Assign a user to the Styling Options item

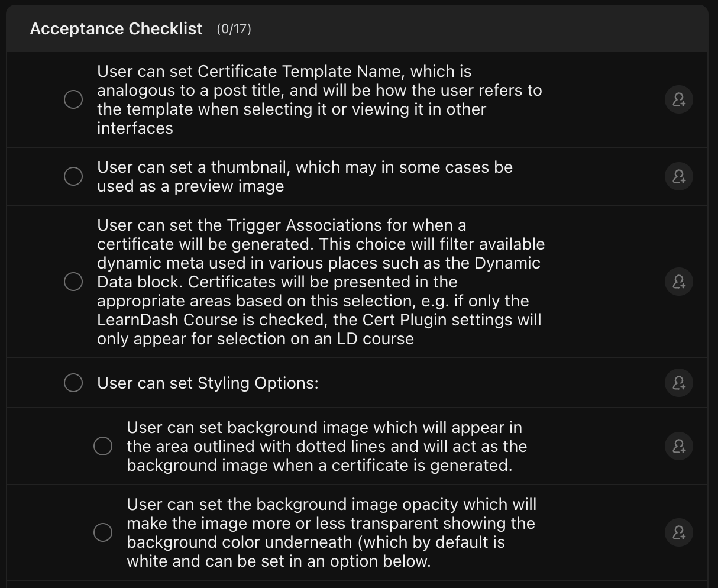(678, 383)
